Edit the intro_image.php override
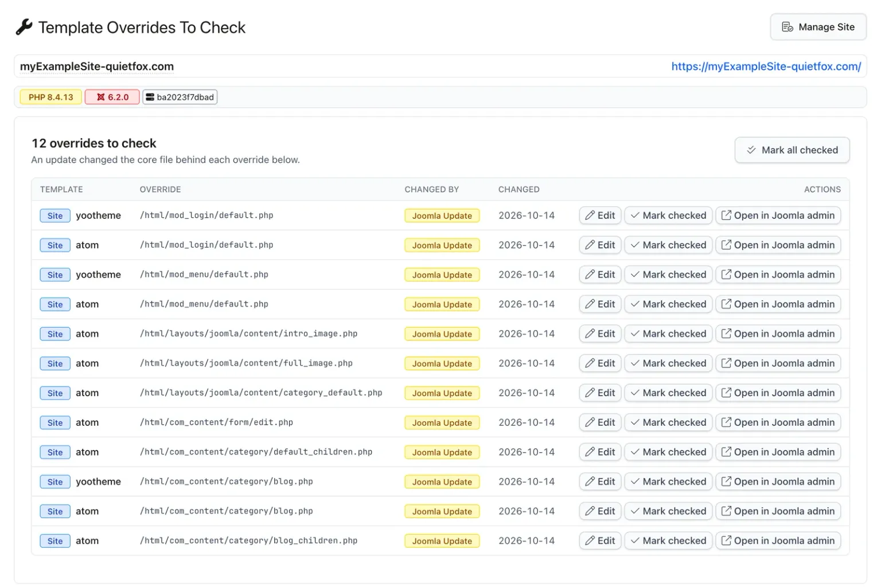 click(600, 334)
